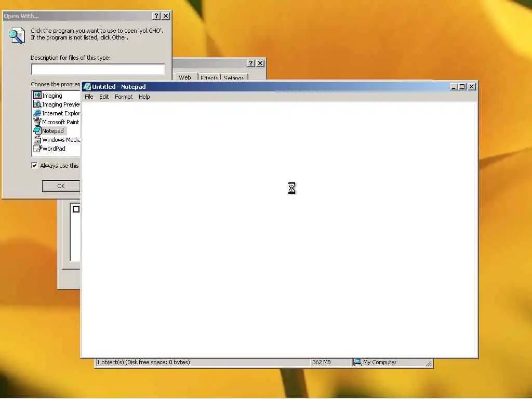Switch to the Web tab in background dialog
Image resolution: width=532 pixels, height=399 pixels.
(185, 77)
